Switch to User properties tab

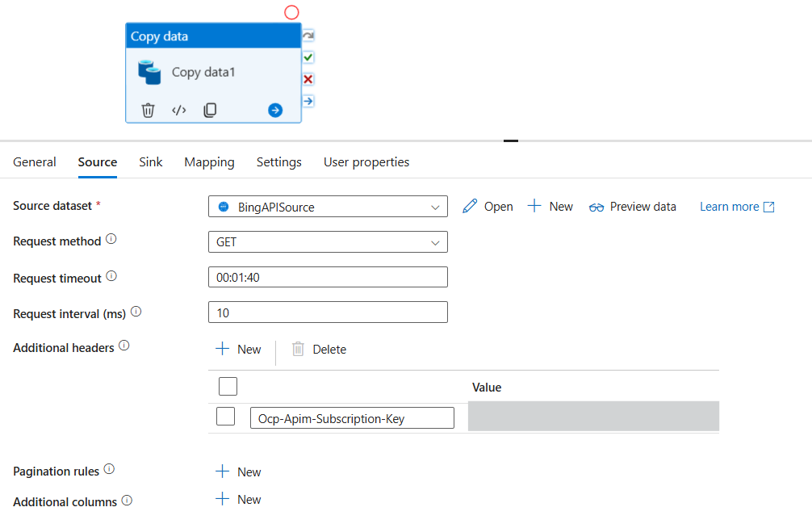[366, 162]
